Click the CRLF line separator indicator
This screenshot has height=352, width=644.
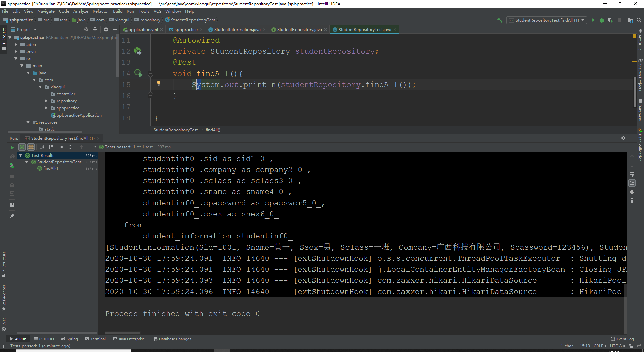tap(600, 346)
